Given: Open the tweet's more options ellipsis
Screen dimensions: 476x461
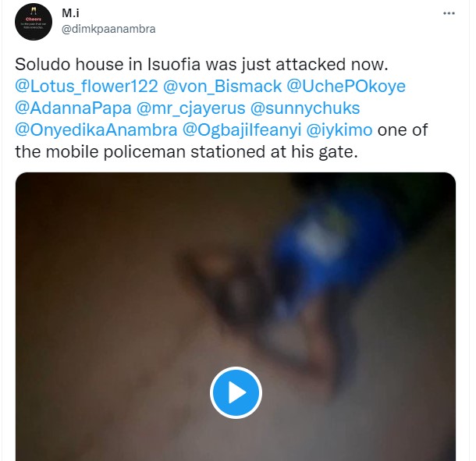Looking at the screenshot, I should click(x=448, y=14).
